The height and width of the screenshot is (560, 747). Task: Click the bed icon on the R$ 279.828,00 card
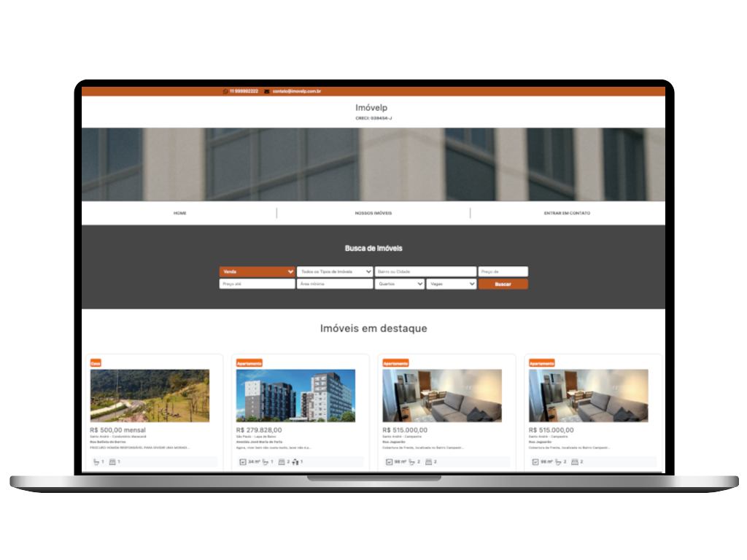point(282,462)
